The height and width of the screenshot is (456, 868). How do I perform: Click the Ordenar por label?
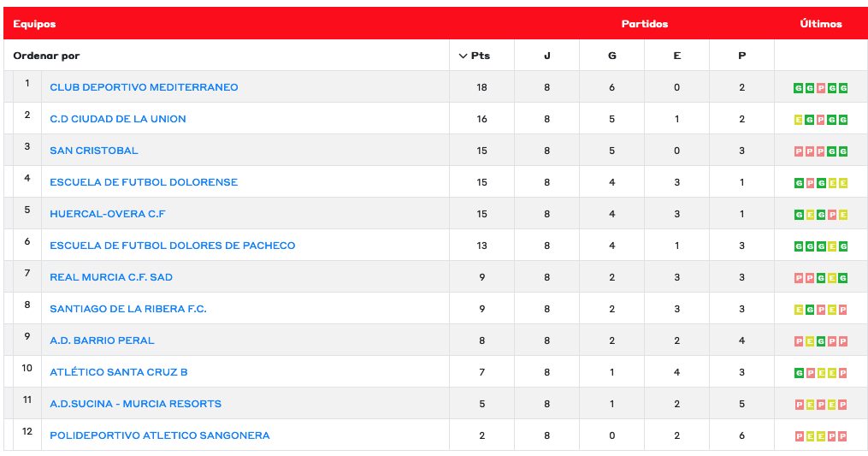click(46, 56)
